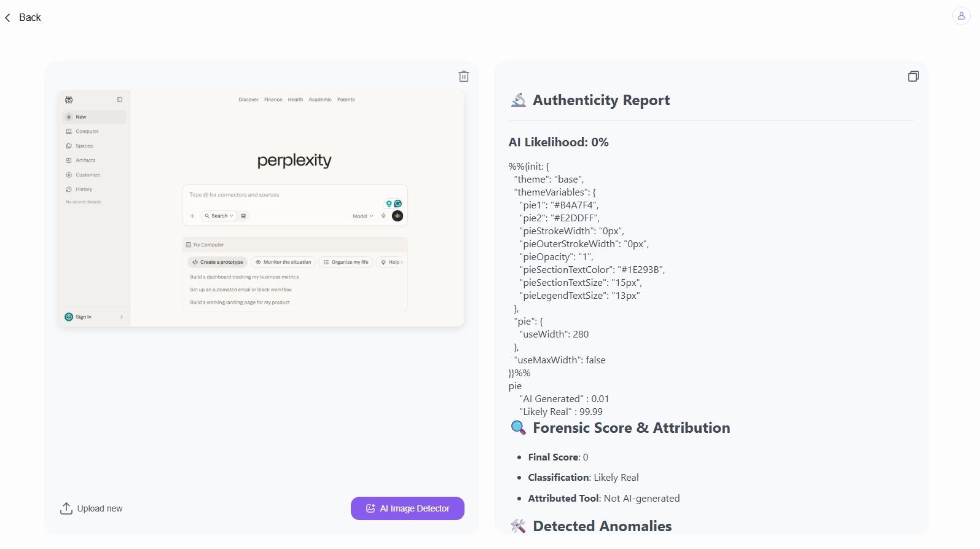Run the AI Image Detector button
Viewport: 980px width, 549px height.
click(407, 508)
